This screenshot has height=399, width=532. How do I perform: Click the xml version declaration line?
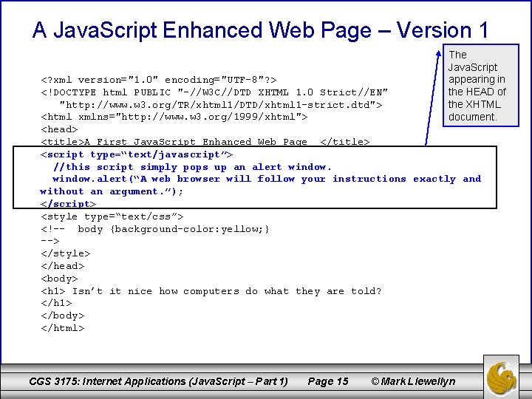coord(159,80)
